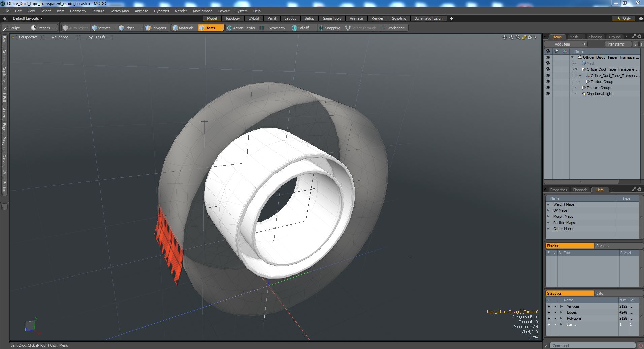
Task: Toggle visibility of the top scene item
Action: coord(548,57)
